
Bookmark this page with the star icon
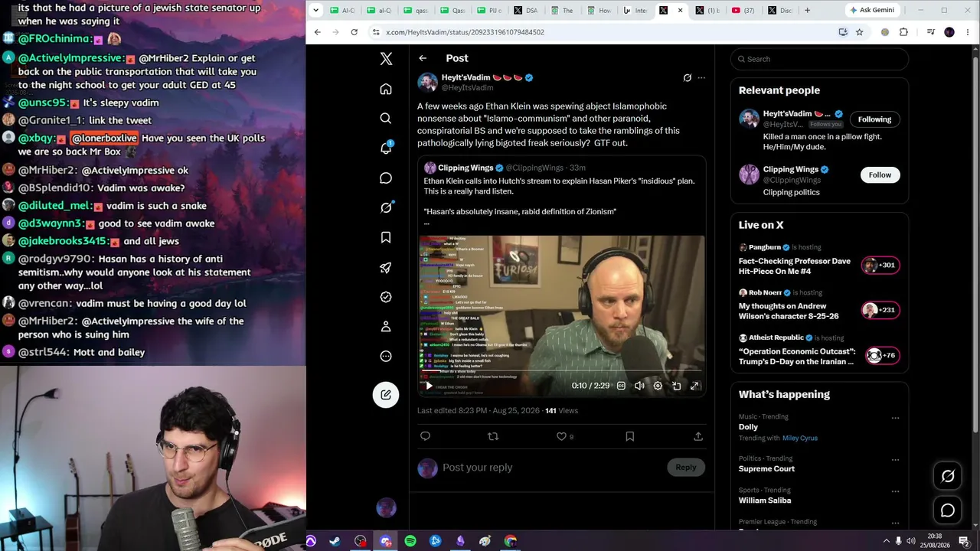point(859,32)
